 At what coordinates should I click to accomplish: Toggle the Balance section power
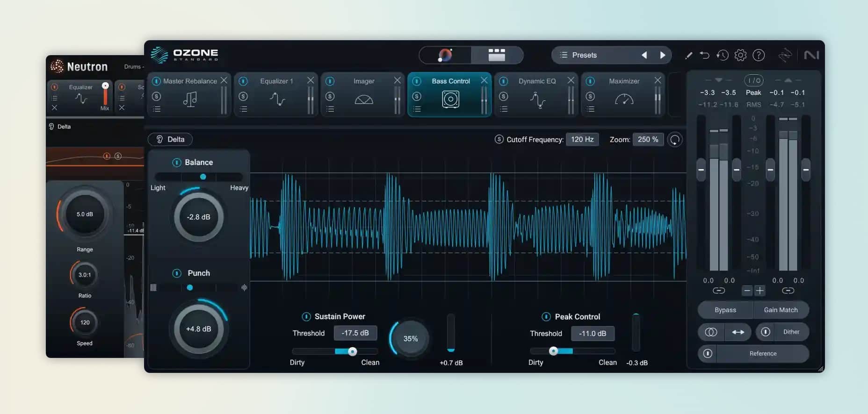click(177, 162)
